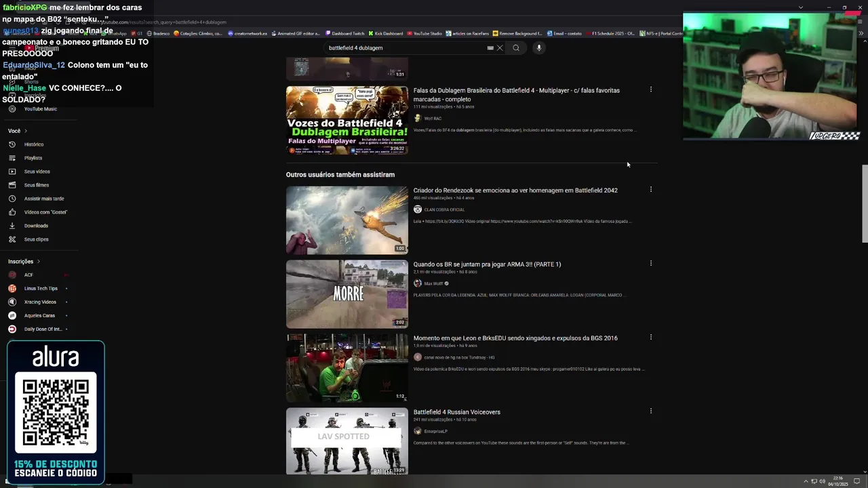Image resolution: width=868 pixels, height=488 pixels.
Task: Open the taskbar notification icon
Action: (x=857, y=481)
